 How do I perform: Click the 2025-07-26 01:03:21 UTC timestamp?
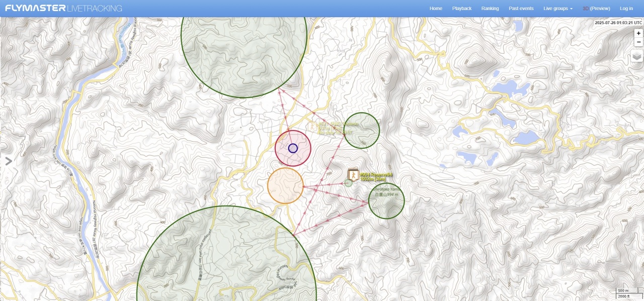pos(618,23)
